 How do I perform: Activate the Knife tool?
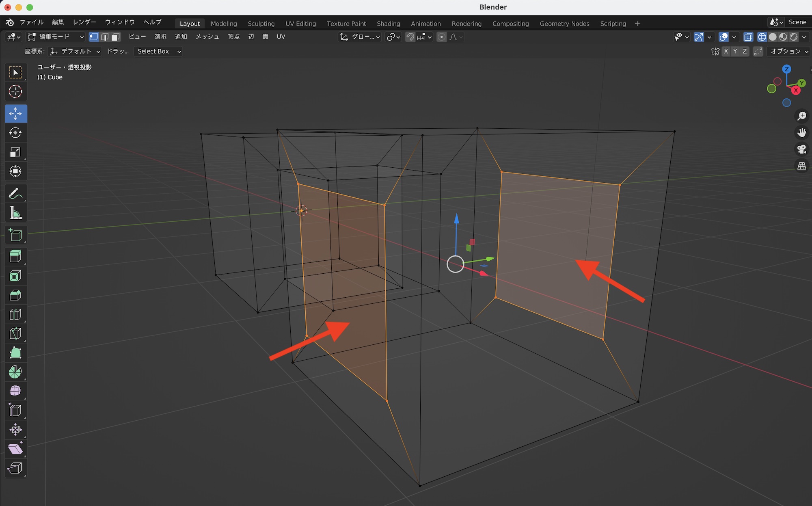(15, 334)
